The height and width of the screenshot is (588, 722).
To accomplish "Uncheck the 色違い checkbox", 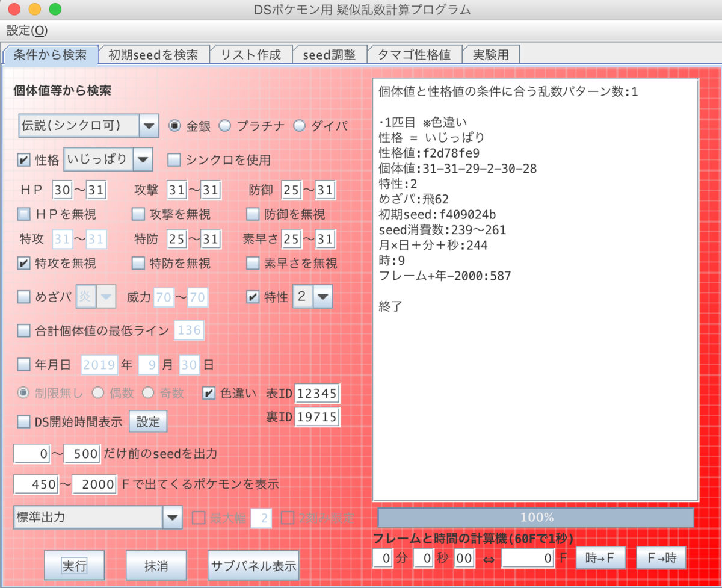I will [208, 394].
